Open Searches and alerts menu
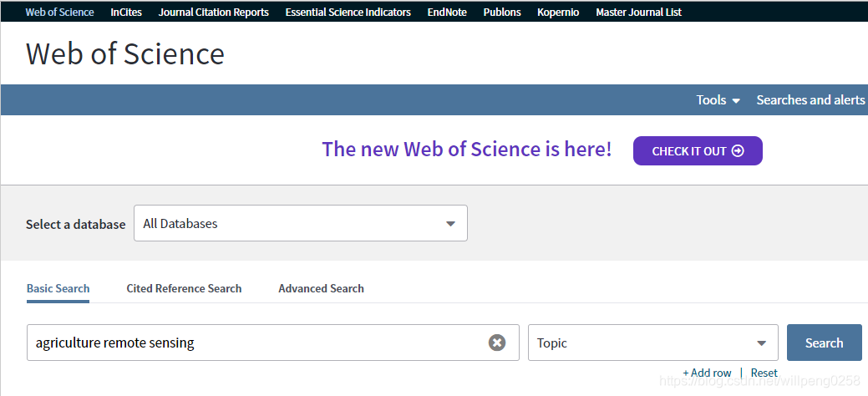 point(811,100)
